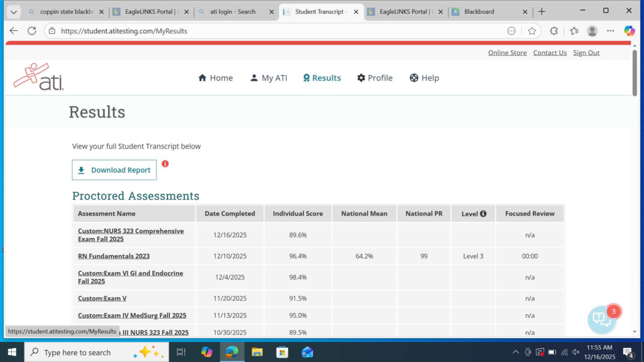Open Edge settings and more menu
Screen dimensions: 644x362
tap(611, 31)
